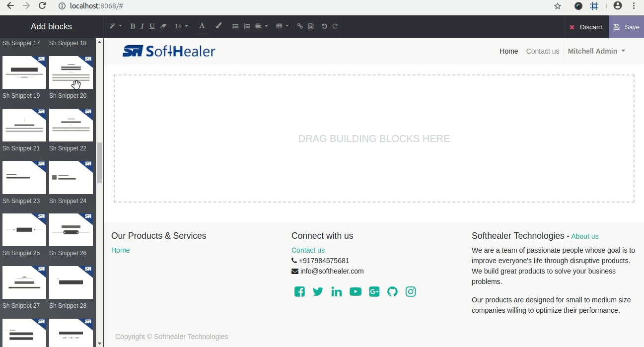This screenshot has height=347, width=644.
Task: Click the blue grid browser extension icon
Action: click(x=594, y=6)
